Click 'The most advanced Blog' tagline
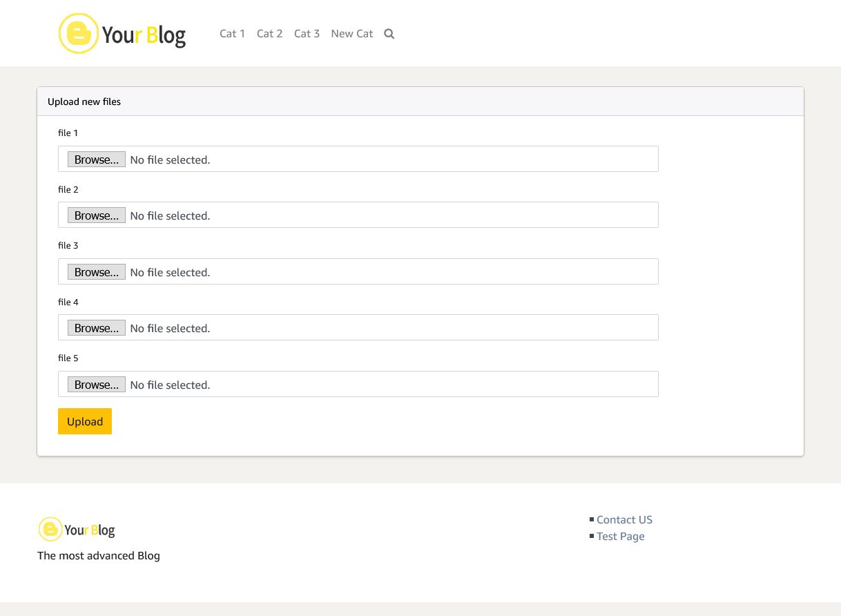Viewport: 841px width, 616px height. pos(99,555)
